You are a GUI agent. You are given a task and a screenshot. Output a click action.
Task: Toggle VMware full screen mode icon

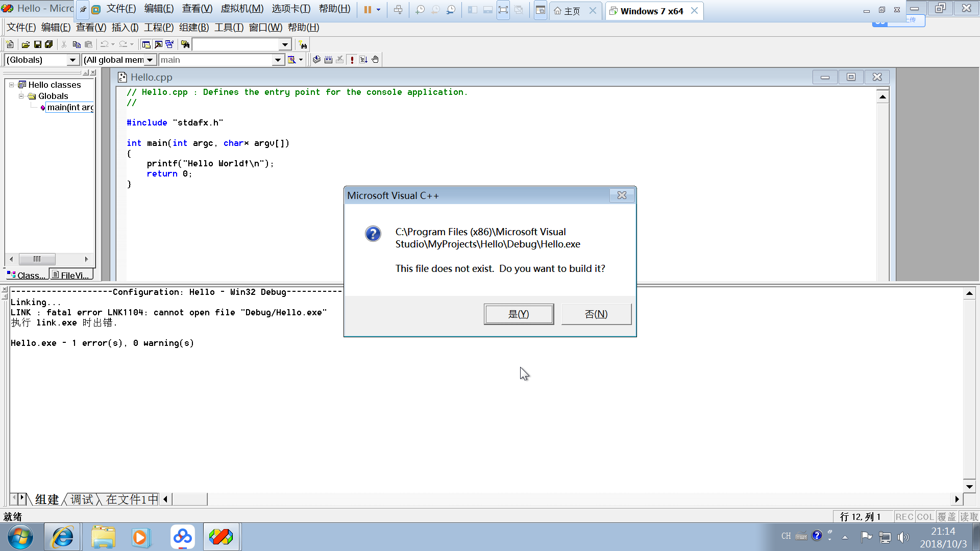pyautogui.click(x=503, y=10)
